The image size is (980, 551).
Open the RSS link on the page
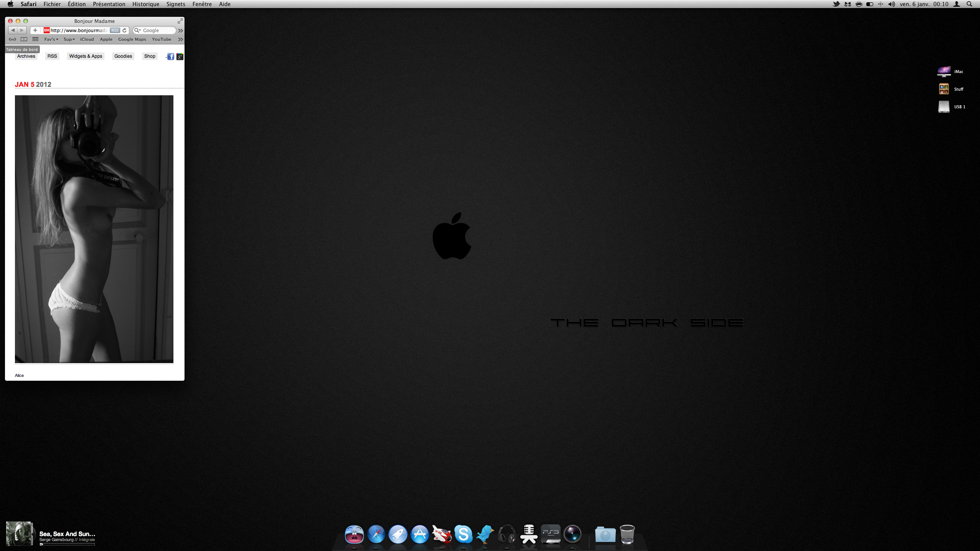(52, 56)
